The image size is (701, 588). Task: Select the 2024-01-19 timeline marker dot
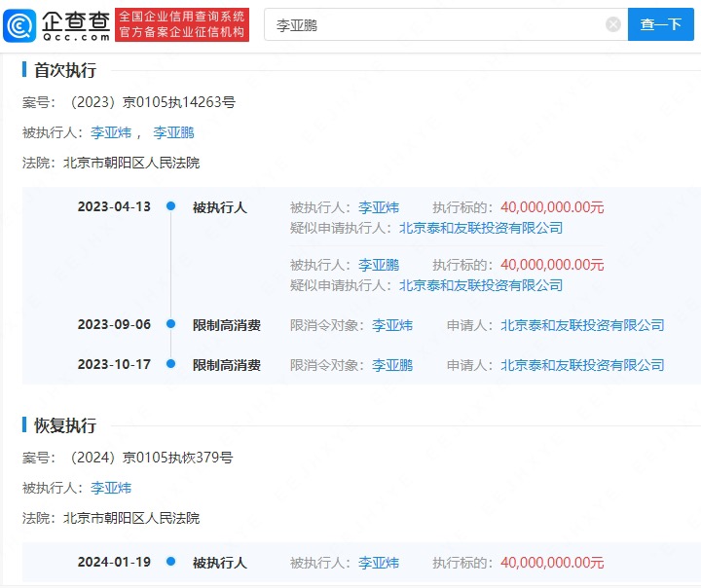tap(170, 561)
